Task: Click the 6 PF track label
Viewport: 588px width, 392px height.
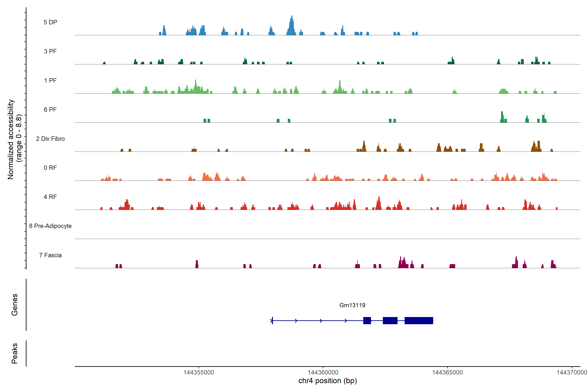Action: click(x=50, y=109)
